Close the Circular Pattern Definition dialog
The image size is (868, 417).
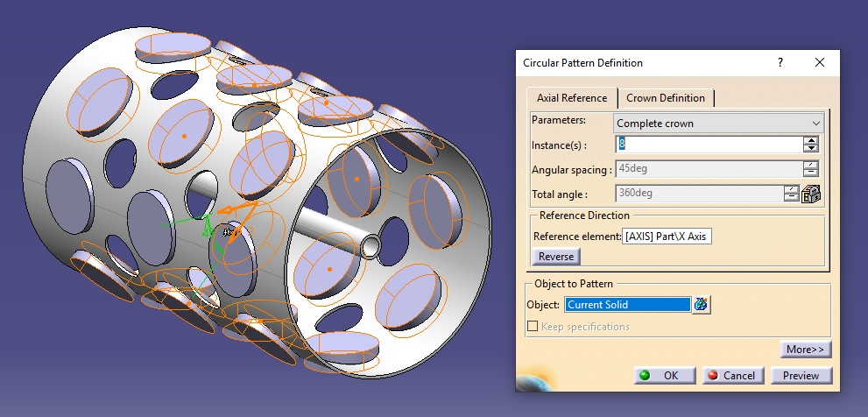[x=820, y=62]
